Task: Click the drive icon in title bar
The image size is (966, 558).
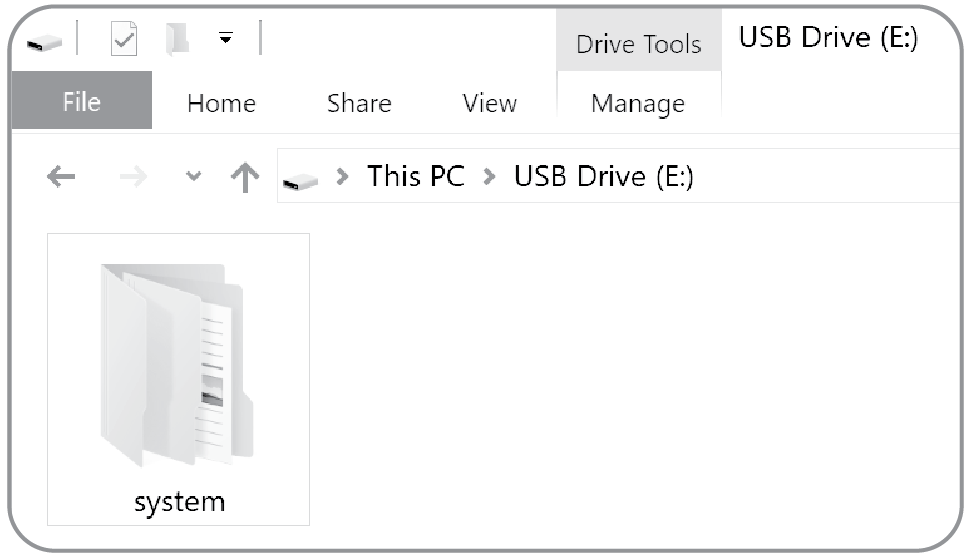Action: (44, 43)
